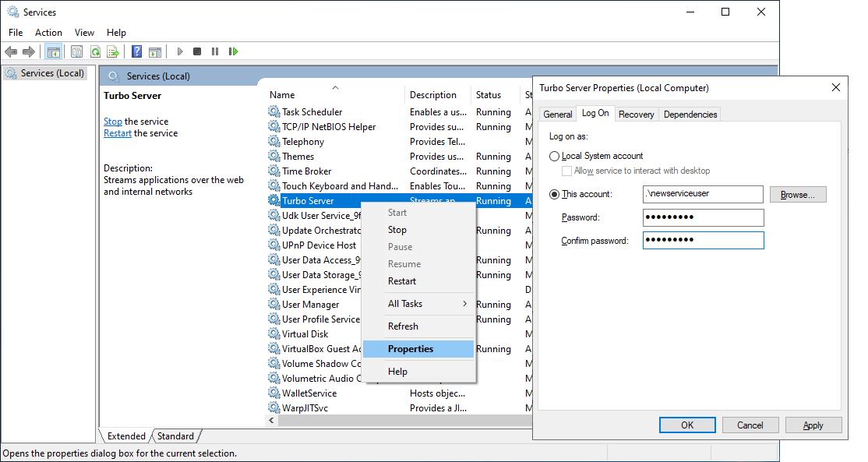Start the service using the play icon
Screen dimensions: 868x462
180,51
